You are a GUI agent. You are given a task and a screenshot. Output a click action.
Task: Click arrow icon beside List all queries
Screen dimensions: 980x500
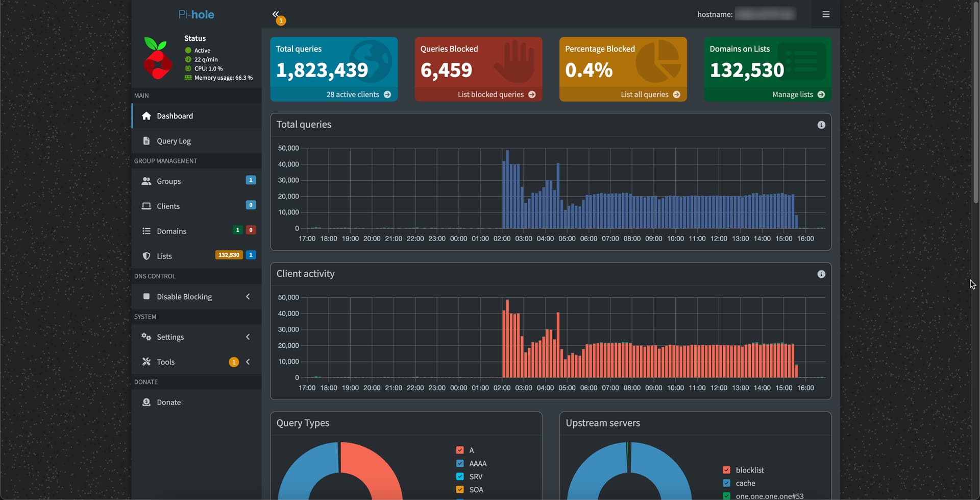[x=676, y=94]
